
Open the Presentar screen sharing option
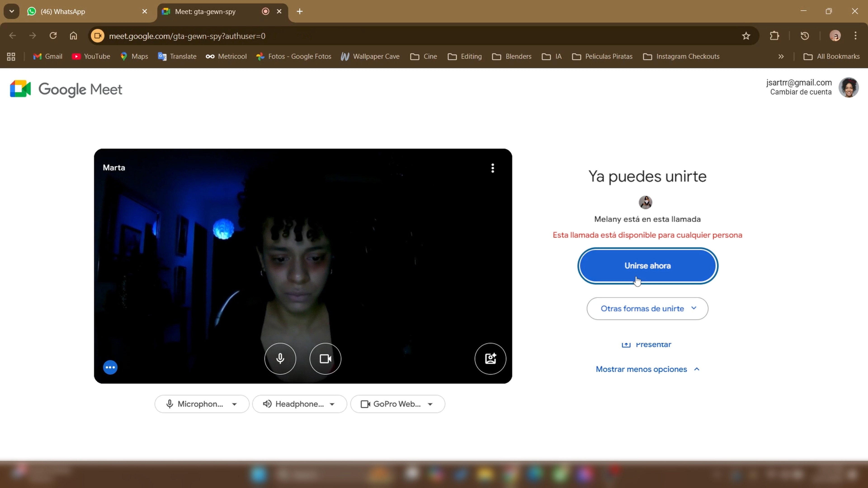click(x=646, y=344)
